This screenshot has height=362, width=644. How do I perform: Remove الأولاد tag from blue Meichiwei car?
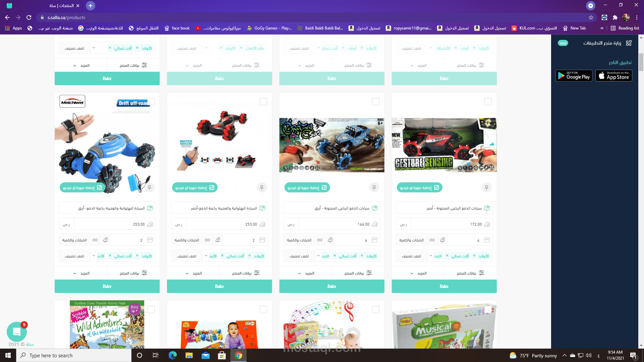(137, 256)
